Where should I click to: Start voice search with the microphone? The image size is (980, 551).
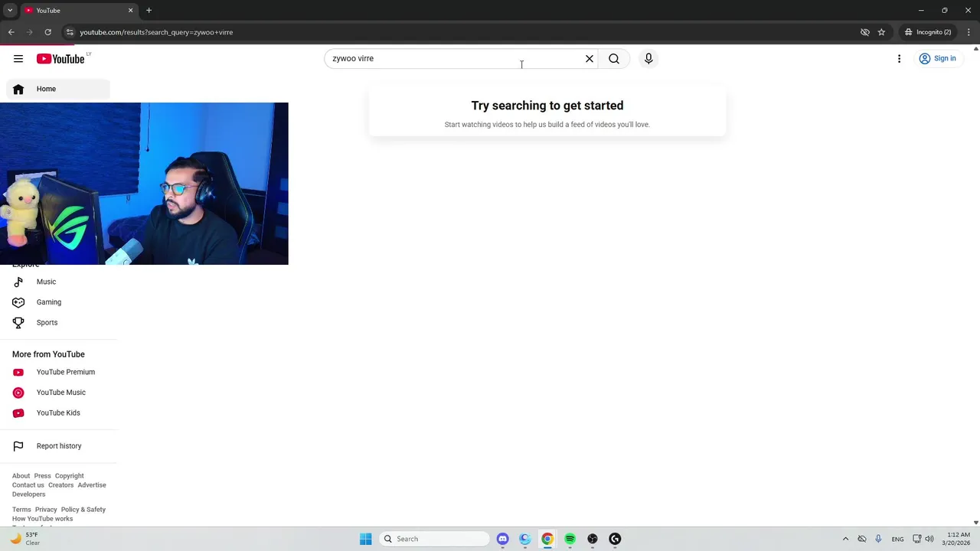pos(648,59)
